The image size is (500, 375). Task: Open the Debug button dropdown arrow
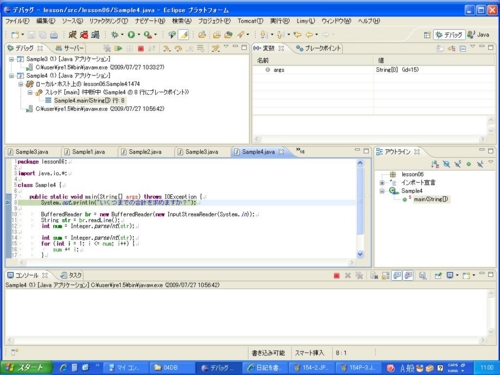[x=122, y=35]
